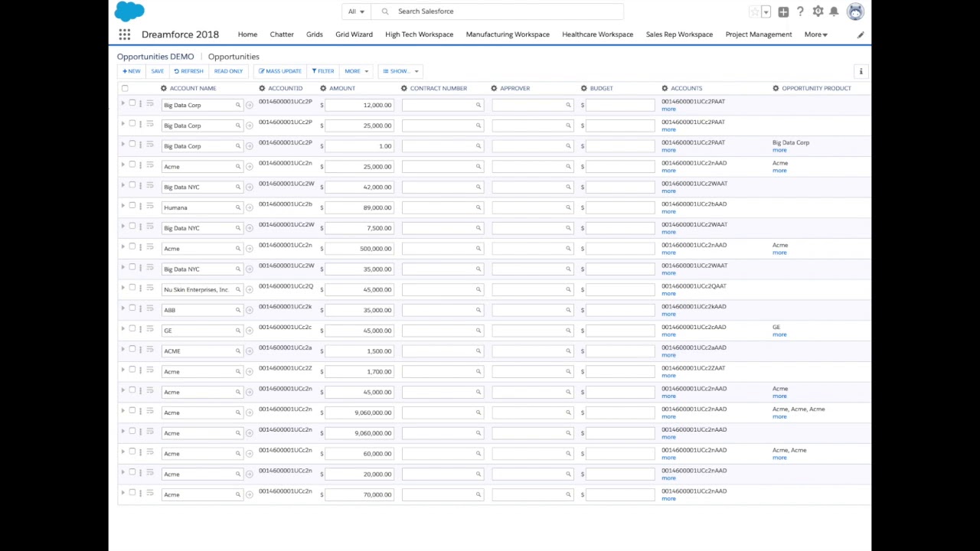Go to the Home tab
The height and width of the screenshot is (551, 980).
point(247,34)
